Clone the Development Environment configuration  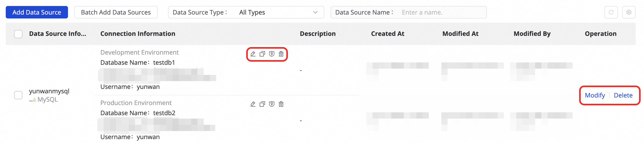(x=262, y=54)
